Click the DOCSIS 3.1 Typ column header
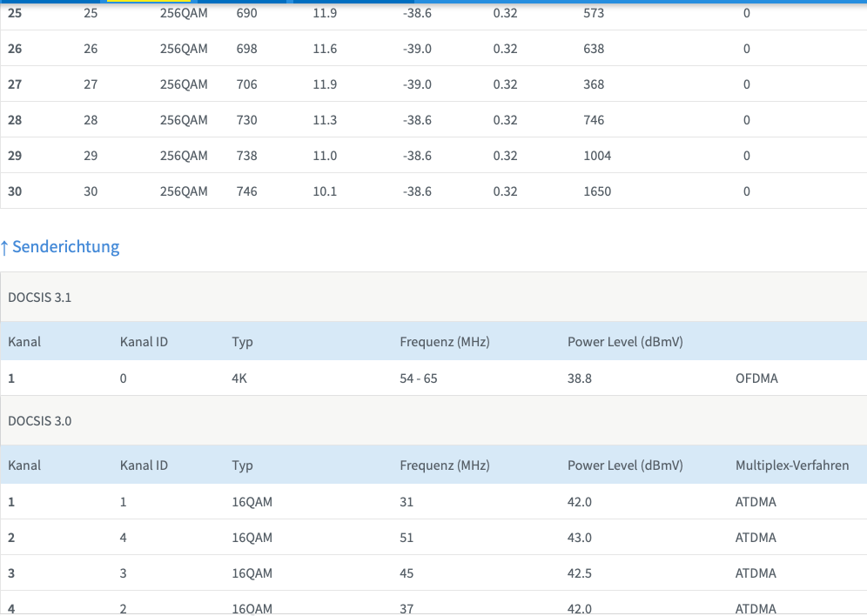Screen dimensions: 867x616 click(x=242, y=342)
